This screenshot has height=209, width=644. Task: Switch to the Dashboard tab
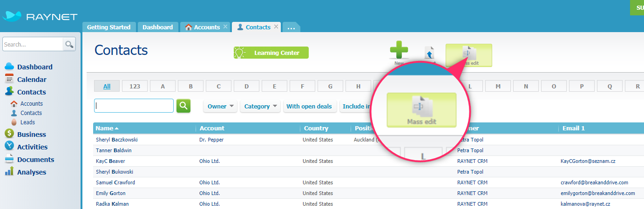coord(157,27)
